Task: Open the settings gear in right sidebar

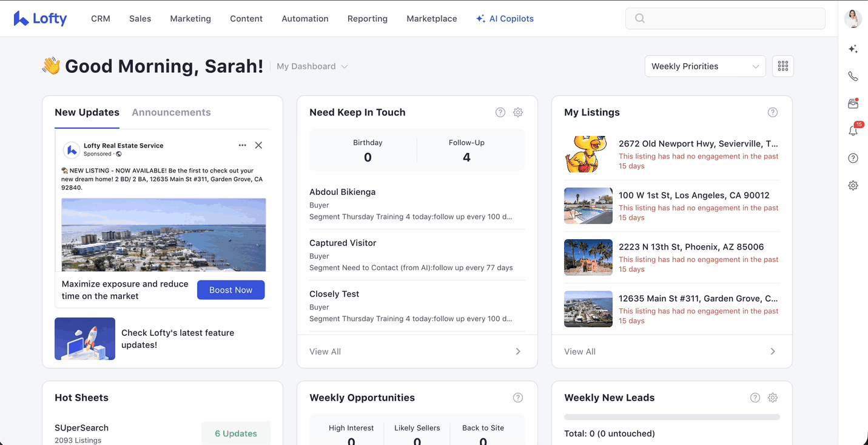Action: click(x=853, y=186)
